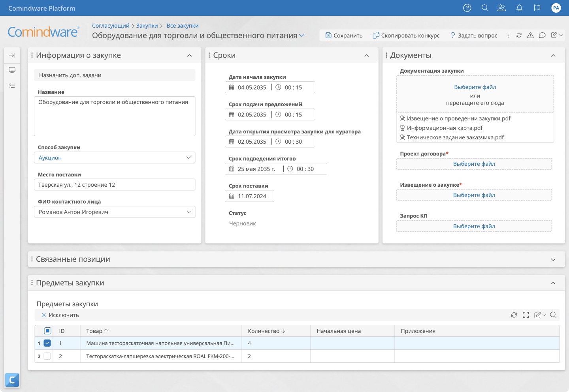This screenshot has height=392, width=569.
Task: Click the blue C icon at bottom left
Action: pos(12,380)
